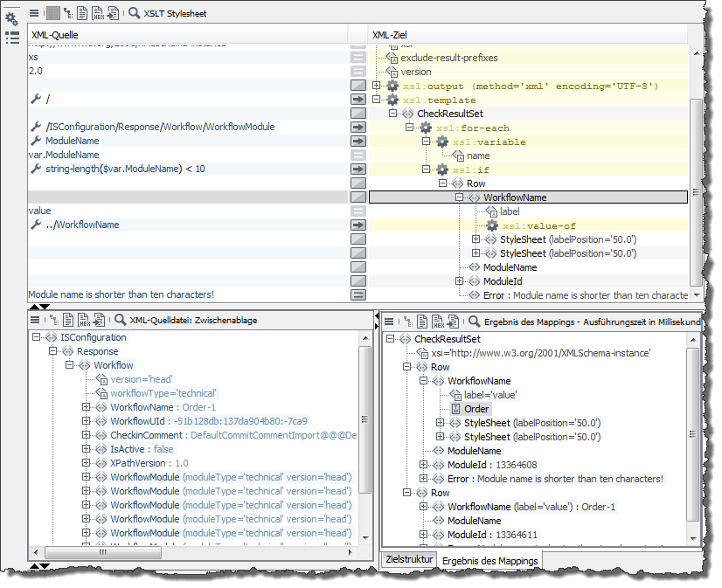Collapse the xsl:for-each node
The width and height of the screenshot is (722, 588).
[409, 128]
